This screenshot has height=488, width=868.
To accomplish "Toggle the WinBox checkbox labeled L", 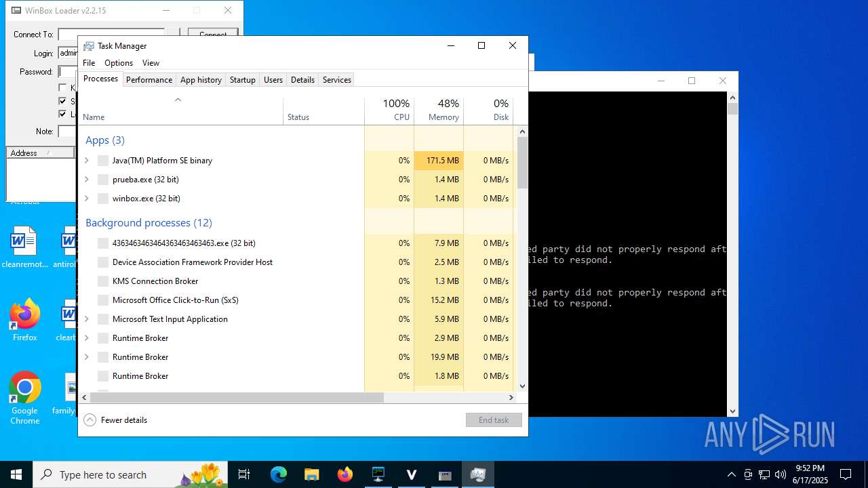I will click(63, 114).
